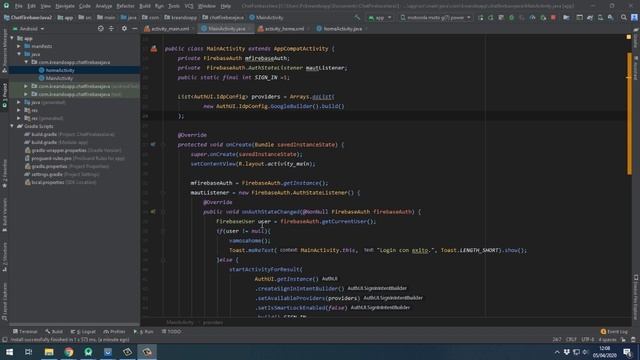Screen dimensions: 640x360
Task: Open Google Chrome from taskbar
Action: [69, 352]
